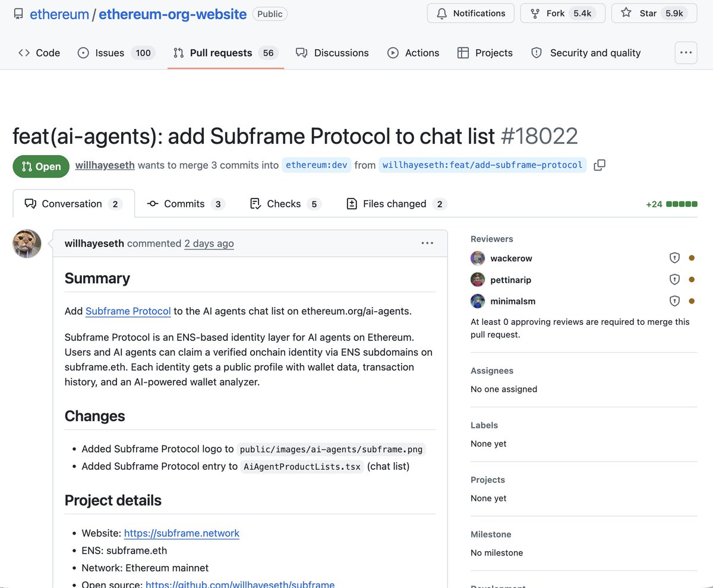Open reviewer pettinarip's profile
713x588 pixels.
[511, 280]
